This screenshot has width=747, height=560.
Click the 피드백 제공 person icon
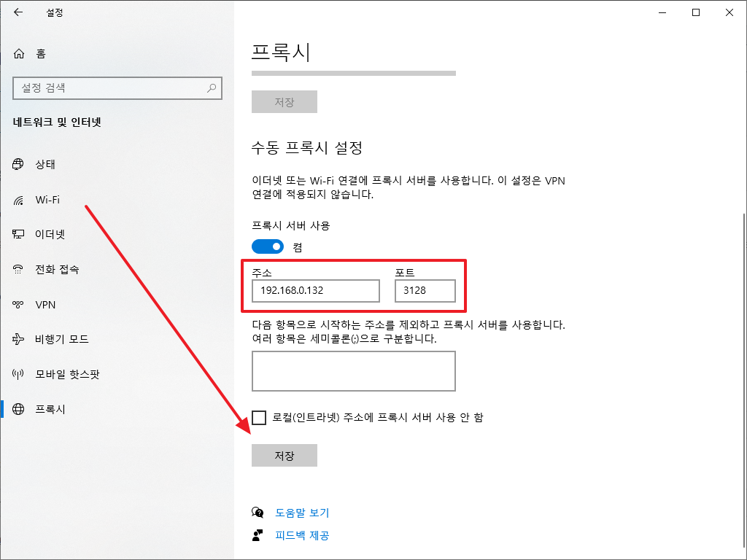(x=258, y=535)
